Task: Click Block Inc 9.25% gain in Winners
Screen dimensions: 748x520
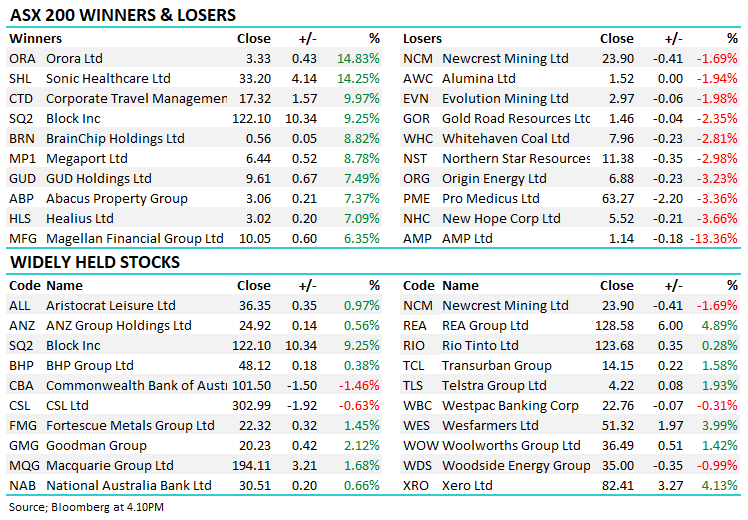Action: click(x=360, y=119)
